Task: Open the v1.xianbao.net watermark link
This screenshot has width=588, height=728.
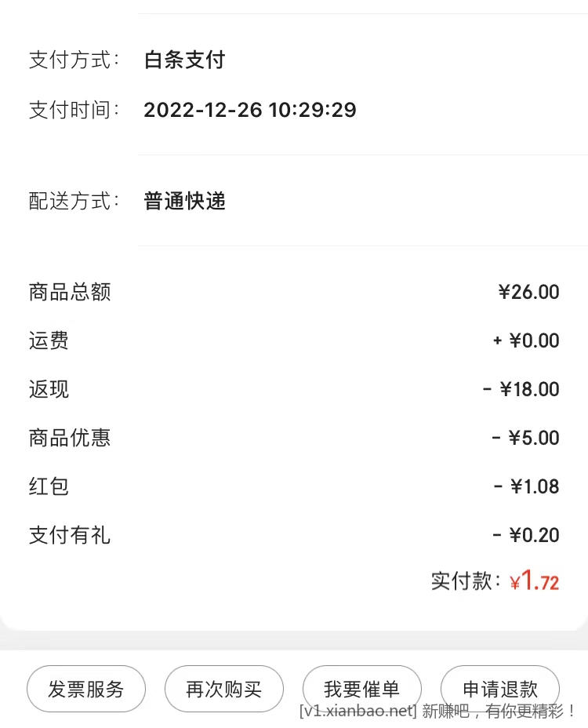Action: [358, 711]
